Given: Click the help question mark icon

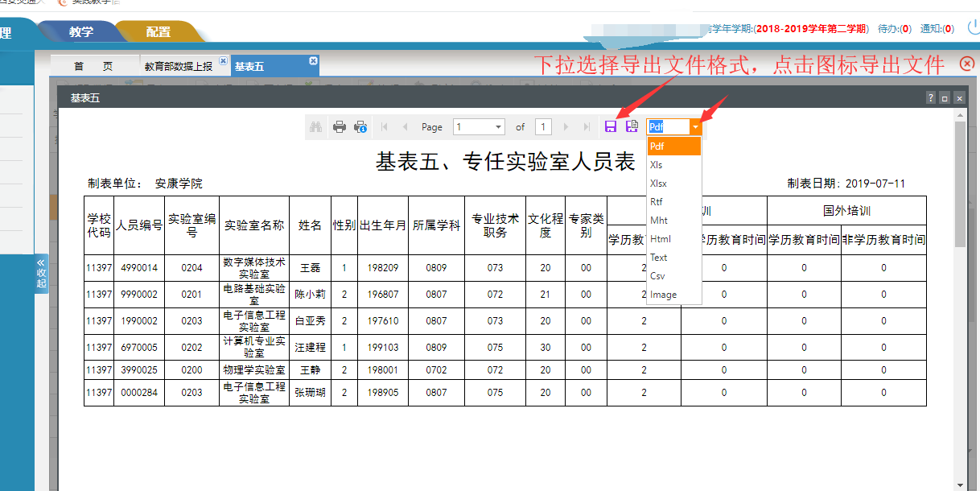Looking at the screenshot, I should click(x=931, y=97).
